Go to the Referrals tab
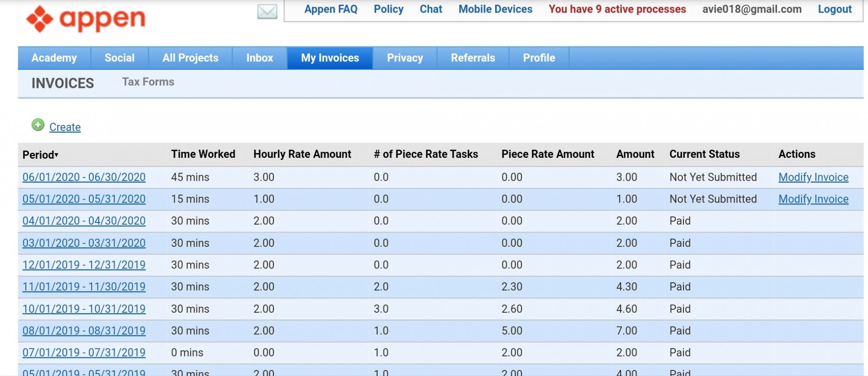Image resolution: width=868 pixels, height=376 pixels. (473, 58)
